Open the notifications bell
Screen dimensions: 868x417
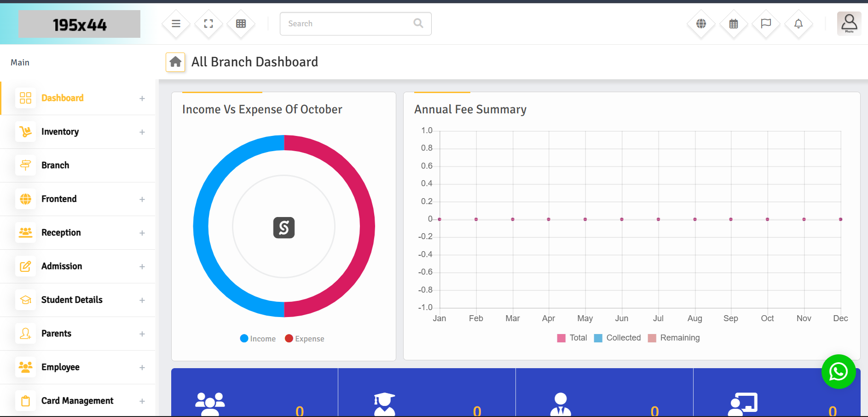tap(799, 23)
